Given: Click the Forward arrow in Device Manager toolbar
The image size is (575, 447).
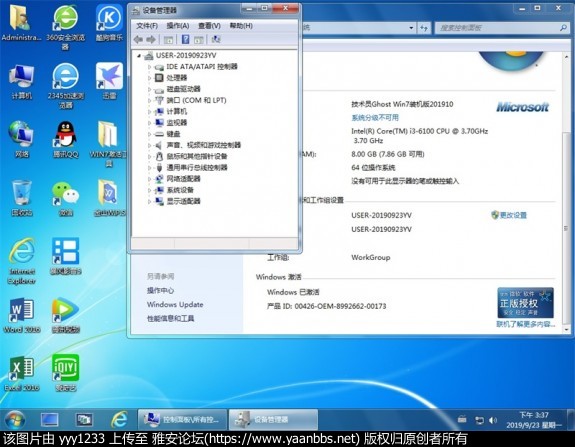Looking at the screenshot, I should (151, 40).
